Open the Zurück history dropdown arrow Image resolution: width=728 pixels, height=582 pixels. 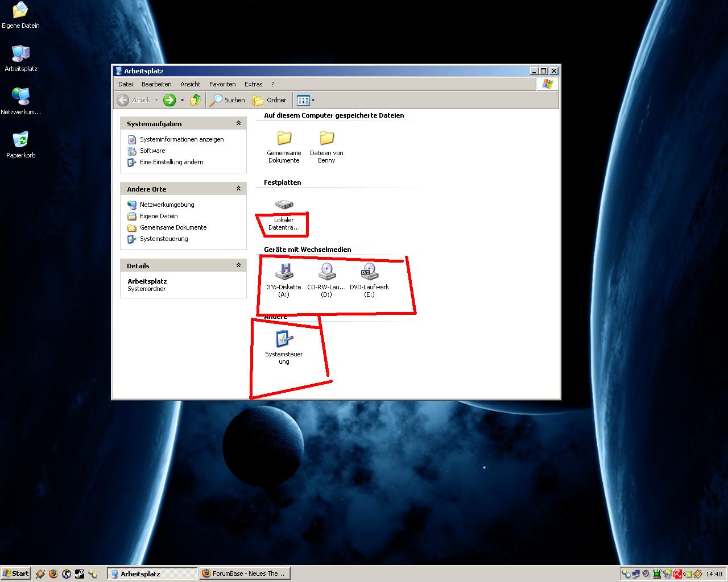156,100
